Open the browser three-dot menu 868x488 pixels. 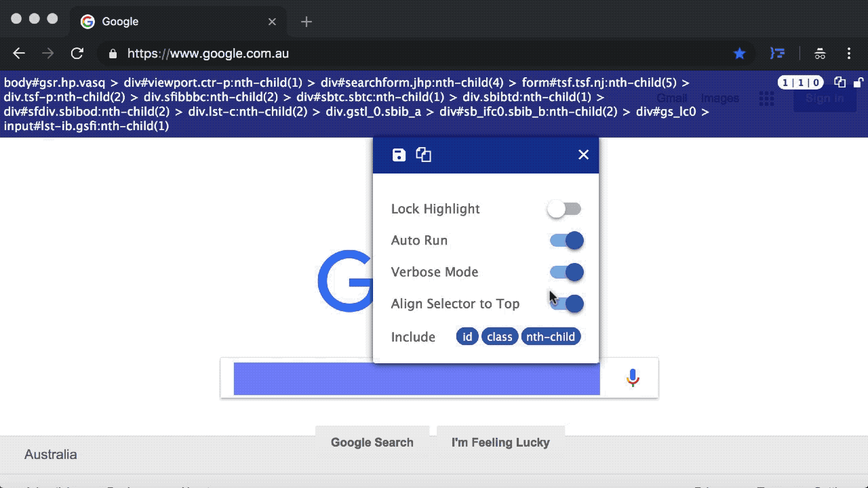coord(849,54)
